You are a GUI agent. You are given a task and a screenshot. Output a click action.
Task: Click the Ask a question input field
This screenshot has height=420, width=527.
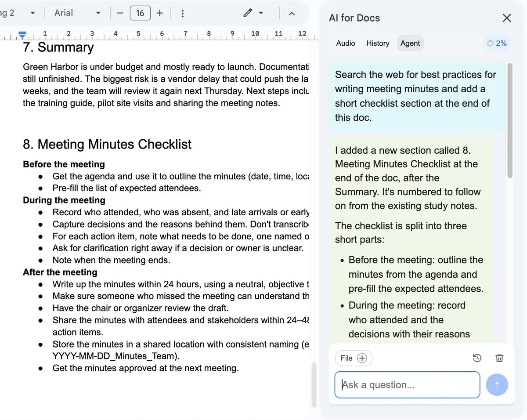point(407,385)
